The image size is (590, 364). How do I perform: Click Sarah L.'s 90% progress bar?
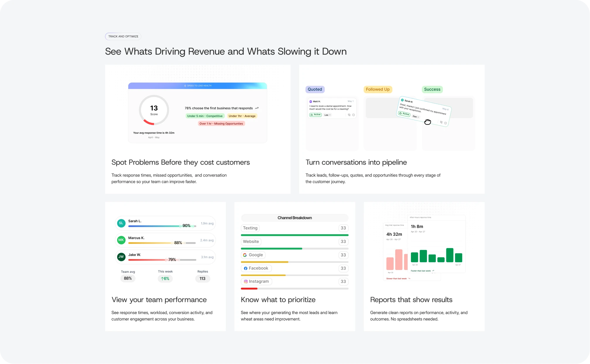162,226
